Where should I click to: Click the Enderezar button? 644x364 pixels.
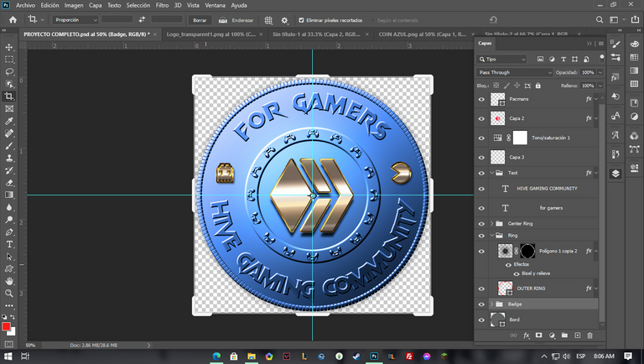click(x=236, y=20)
